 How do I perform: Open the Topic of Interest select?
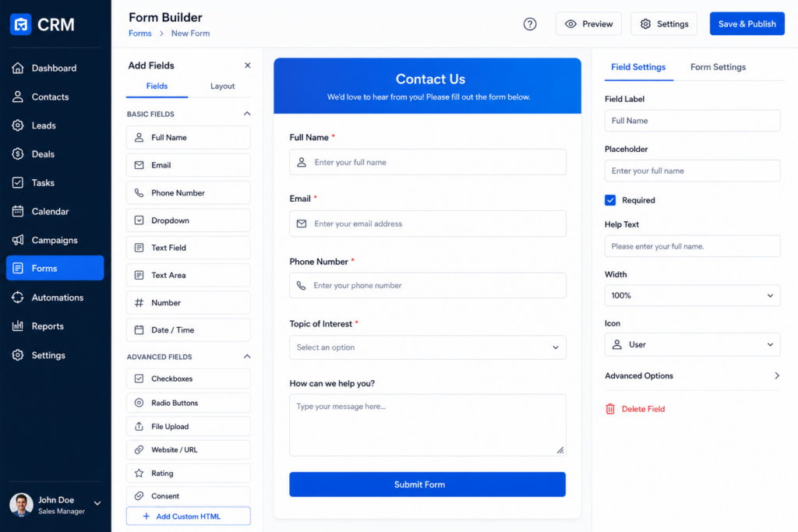pos(428,347)
